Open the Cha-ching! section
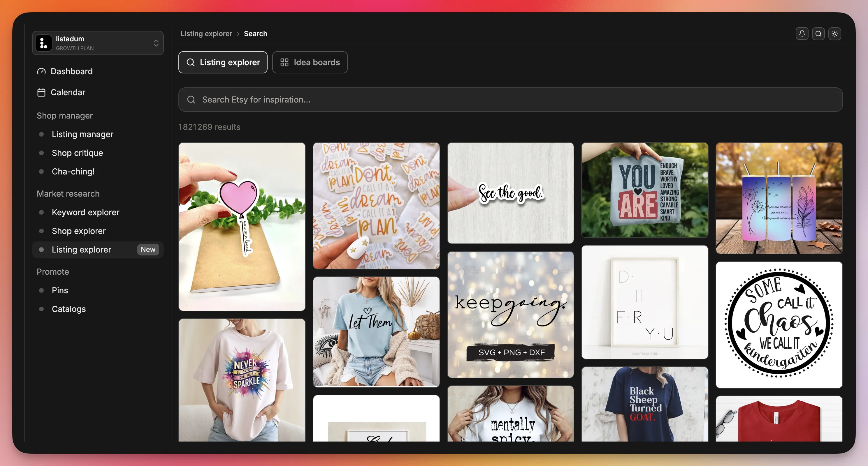 click(x=73, y=172)
